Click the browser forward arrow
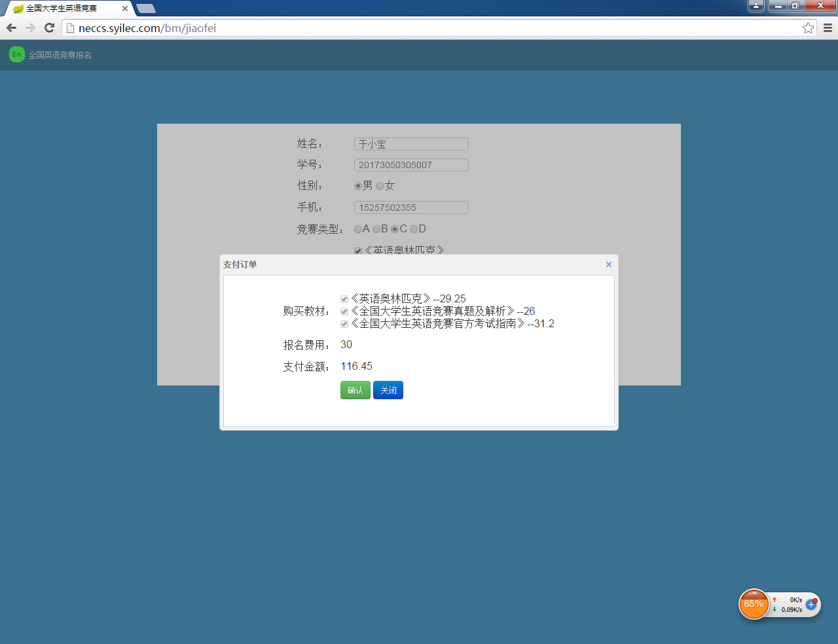Image resolution: width=838 pixels, height=644 pixels. point(30,27)
